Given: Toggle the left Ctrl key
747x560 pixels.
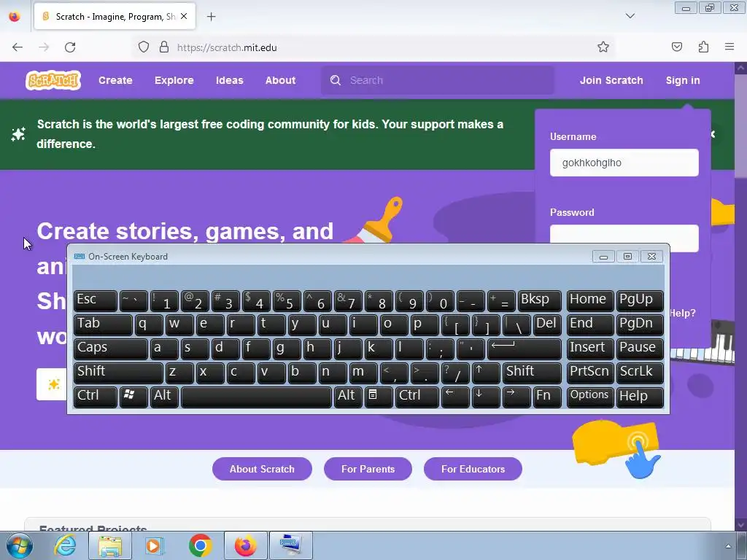Looking at the screenshot, I should click(x=96, y=396).
